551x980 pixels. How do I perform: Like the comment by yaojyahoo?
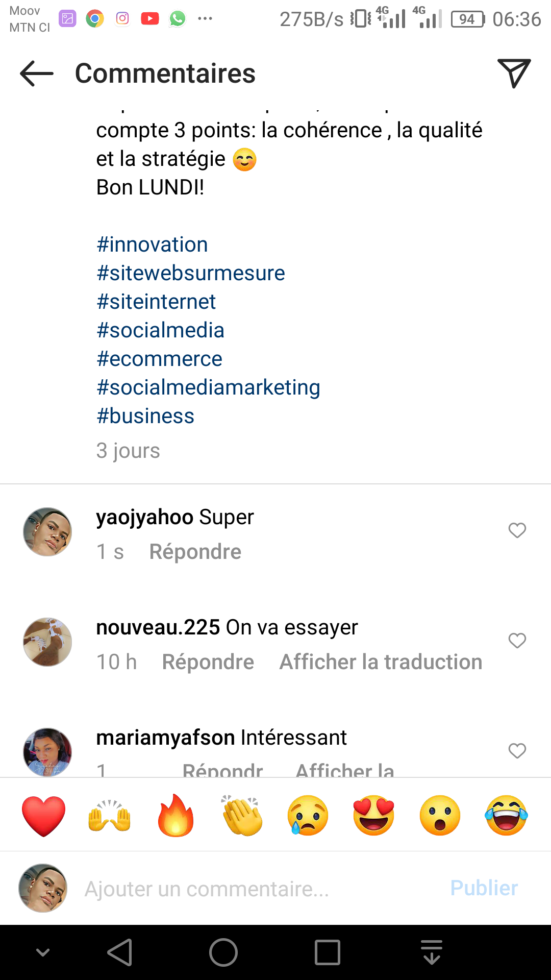[x=517, y=530]
